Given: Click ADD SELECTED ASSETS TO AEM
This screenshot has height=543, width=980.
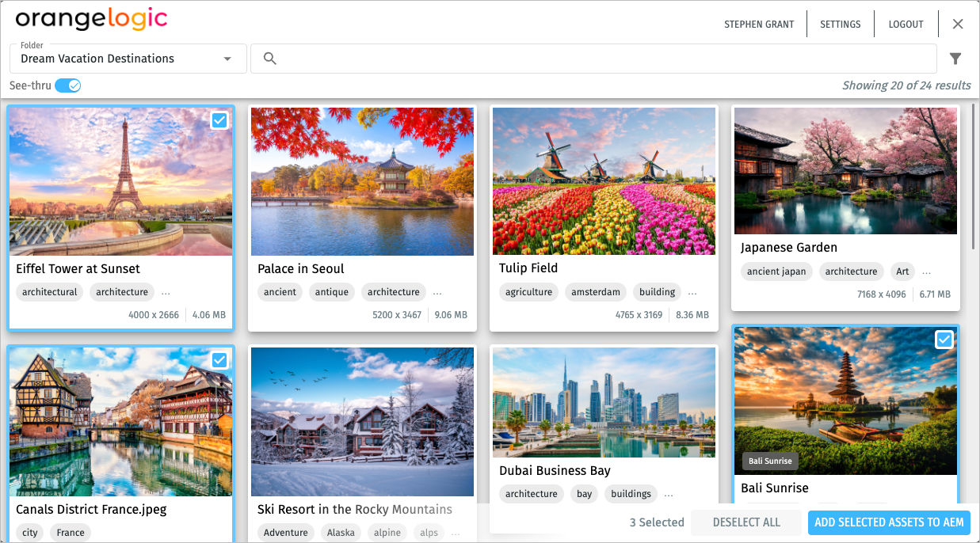Looking at the screenshot, I should (889, 522).
